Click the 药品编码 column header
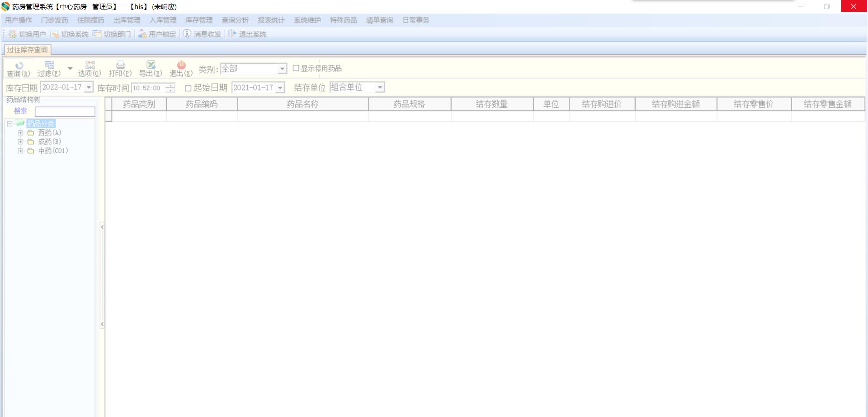Screen dimensions: 868x417 click(x=202, y=104)
